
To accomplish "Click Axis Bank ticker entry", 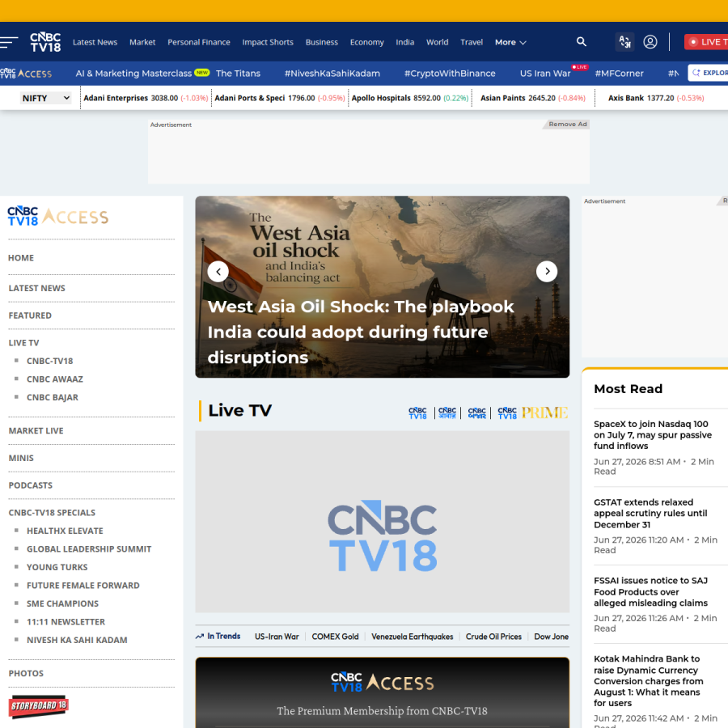I will click(x=656, y=98).
